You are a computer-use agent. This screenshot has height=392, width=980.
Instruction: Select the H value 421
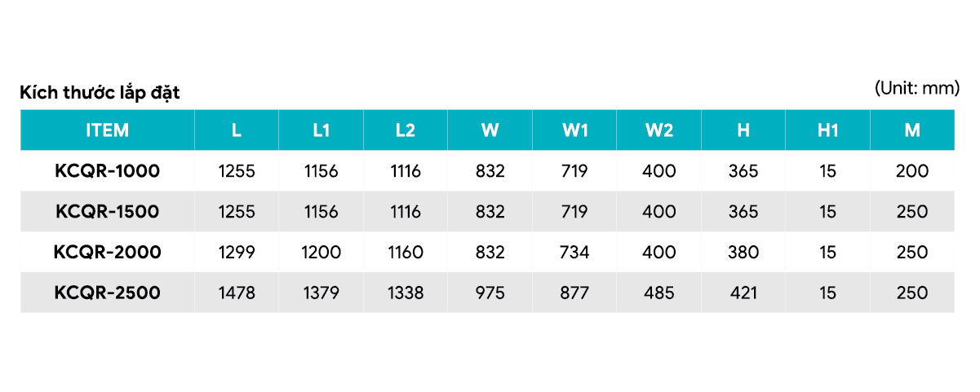tap(743, 293)
